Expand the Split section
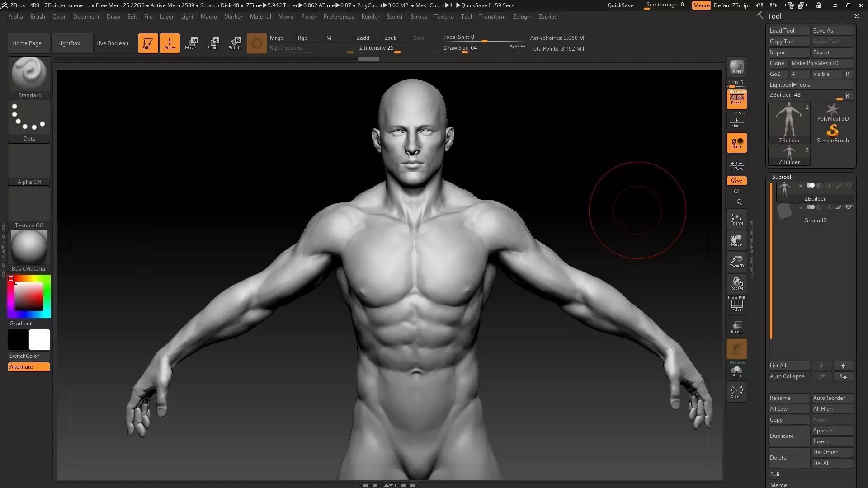The width and height of the screenshot is (868, 488). pyautogui.click(x=776, y=474)
